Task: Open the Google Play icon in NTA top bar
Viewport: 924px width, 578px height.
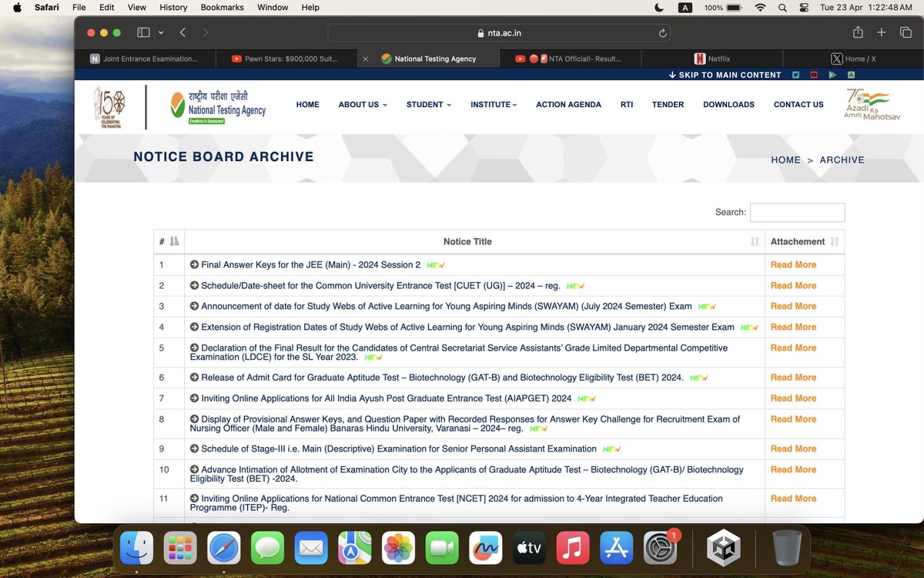Action: (832, 75)
